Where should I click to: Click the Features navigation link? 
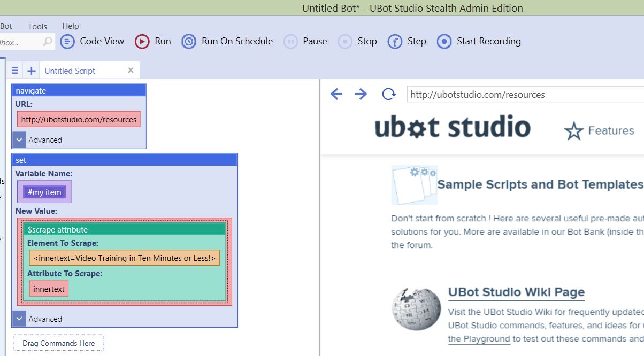click(x=611, y=131)
